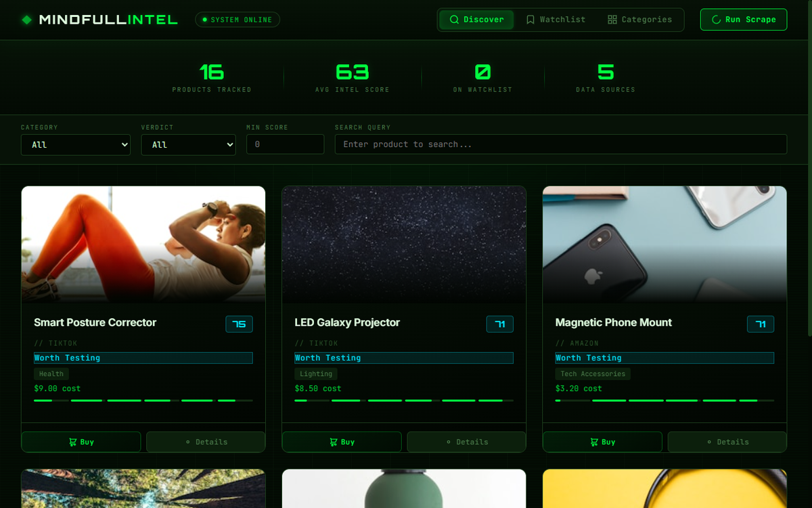Select the Tech Accessories category tag
The width and height of the screenshot is (812, 508).
[x=593, y=374]
